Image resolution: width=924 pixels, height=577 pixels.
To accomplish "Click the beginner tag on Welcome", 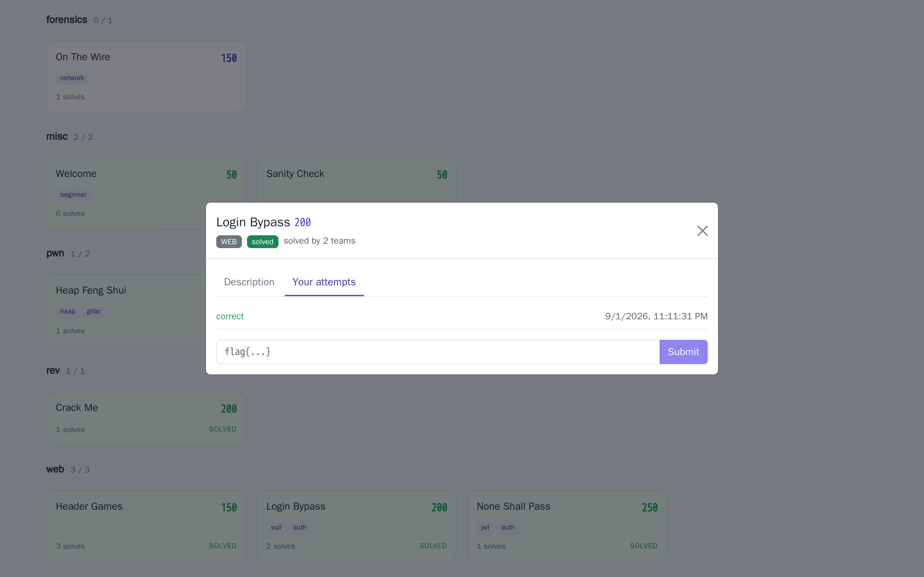I will pyautogui.click(x=73, y=195).
